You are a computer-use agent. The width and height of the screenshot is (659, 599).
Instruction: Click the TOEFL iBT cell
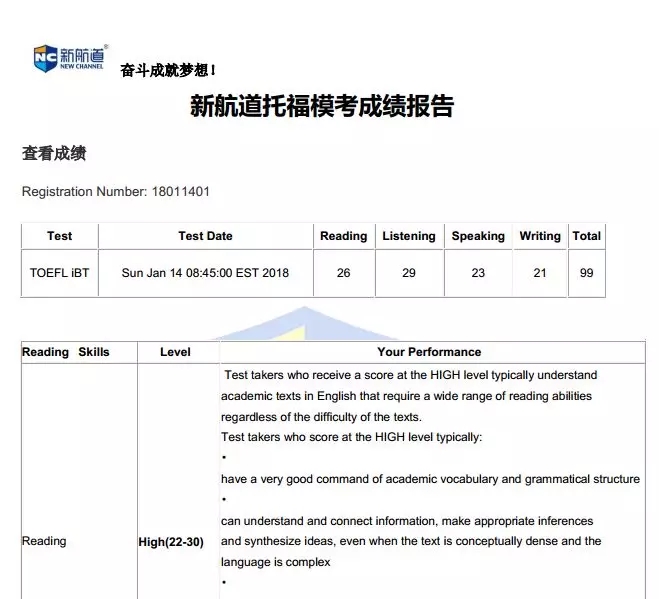click(59, 273)
